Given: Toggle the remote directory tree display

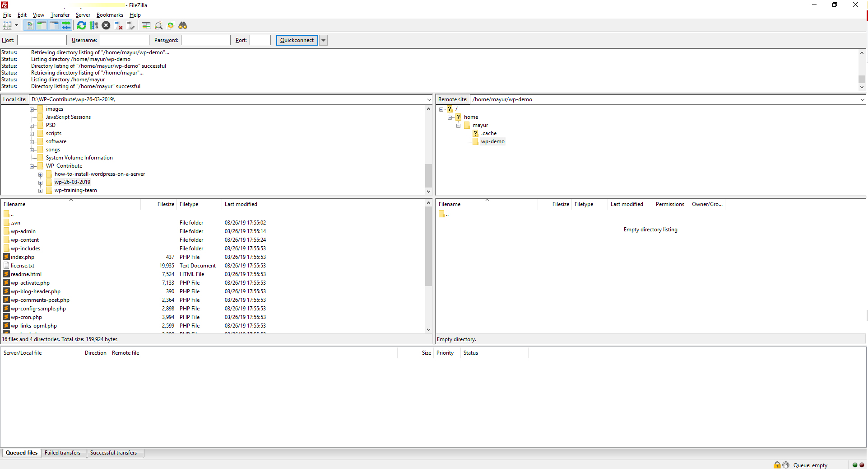Looking at the screenshot, I should point(54,25).
